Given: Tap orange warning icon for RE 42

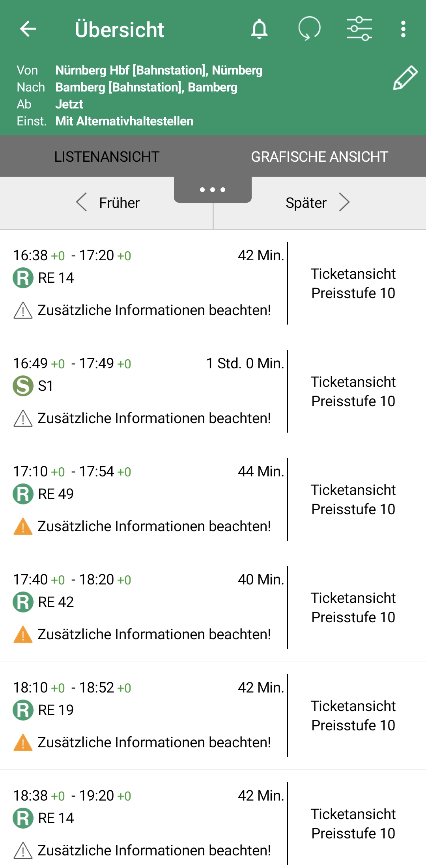Looking at the screenshot, I should tap(23, 635).
